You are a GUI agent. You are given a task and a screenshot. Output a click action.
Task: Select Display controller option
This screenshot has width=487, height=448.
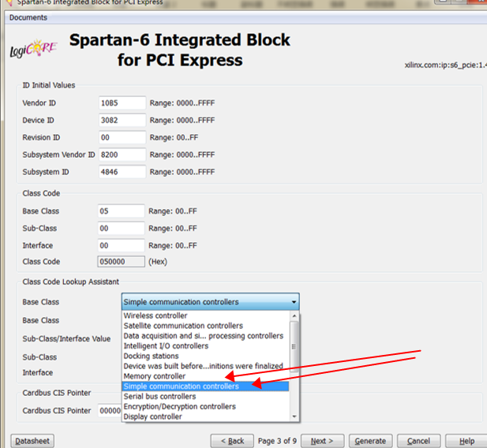[x=206, y=416]
